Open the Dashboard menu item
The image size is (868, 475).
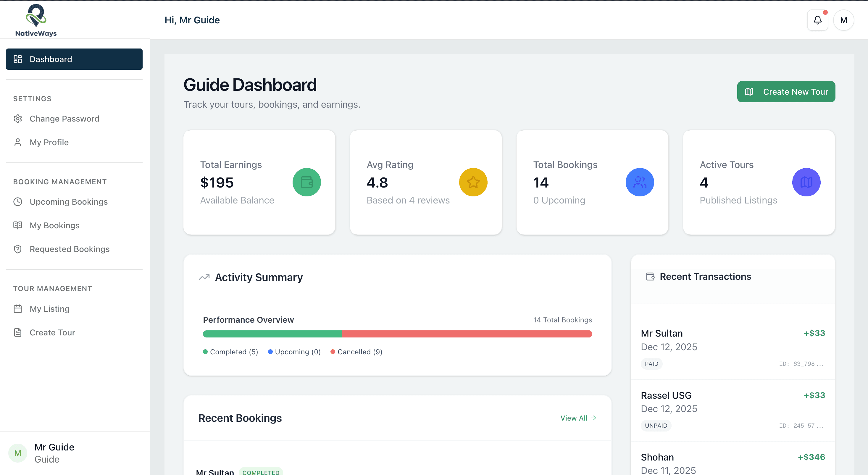[x=74, y=59]
